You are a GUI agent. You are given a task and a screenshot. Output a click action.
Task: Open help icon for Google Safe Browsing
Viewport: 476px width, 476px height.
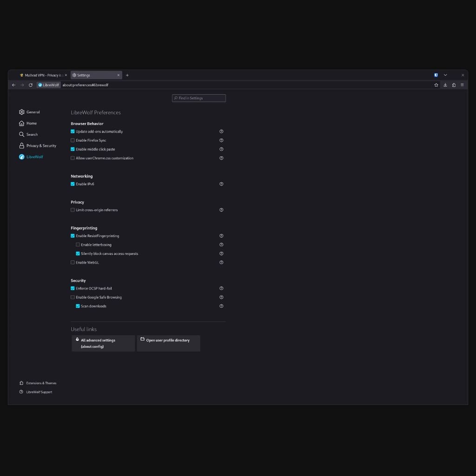[221, 297]
